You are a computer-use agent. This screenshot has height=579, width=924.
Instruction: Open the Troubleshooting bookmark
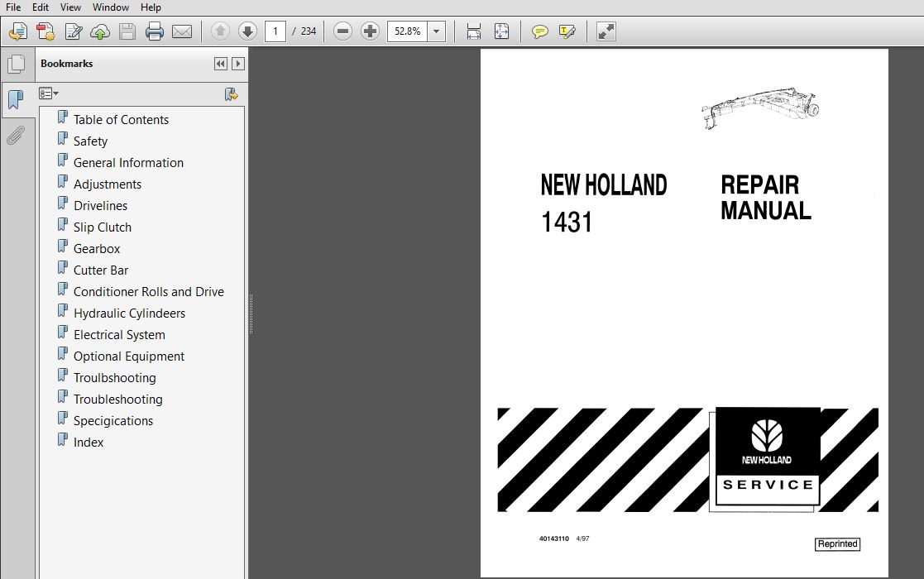(117, 400)
